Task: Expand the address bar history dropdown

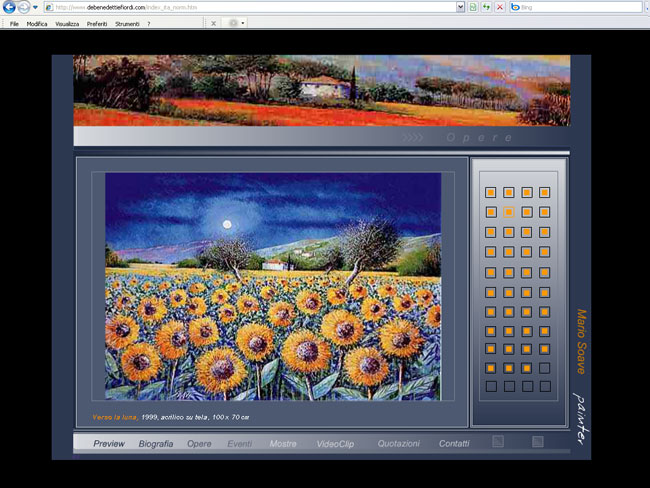Action: point(460,7)
